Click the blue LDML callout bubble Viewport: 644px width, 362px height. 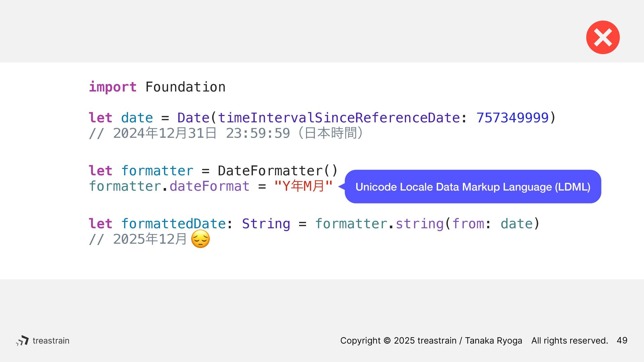point(473,187)
